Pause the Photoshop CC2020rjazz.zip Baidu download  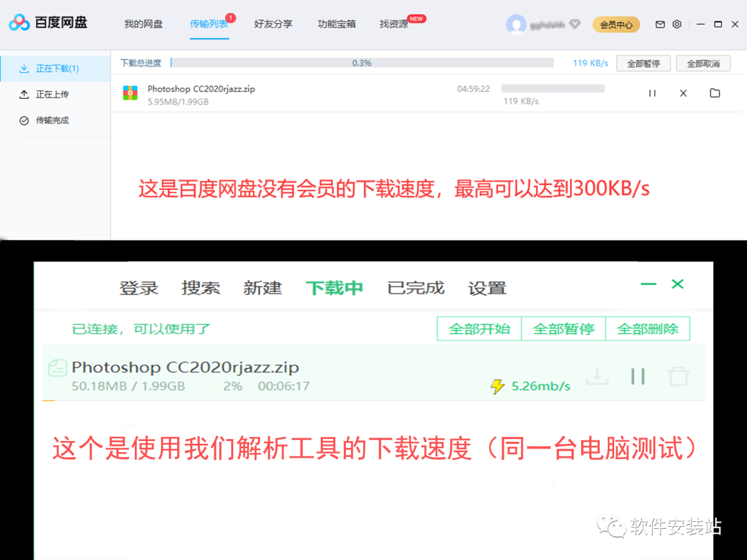pyautogui.click(x=652, y=93)
